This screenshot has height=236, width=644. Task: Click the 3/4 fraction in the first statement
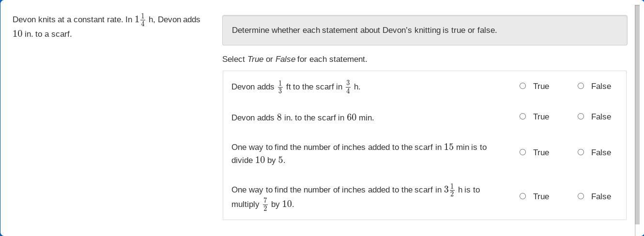tap(348, 87)
